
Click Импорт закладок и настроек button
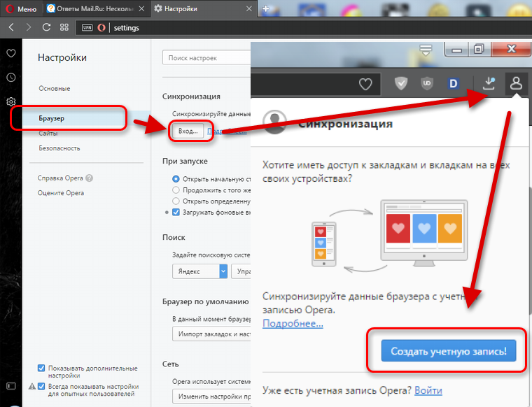pyautogui.click(x=211, y=334)
